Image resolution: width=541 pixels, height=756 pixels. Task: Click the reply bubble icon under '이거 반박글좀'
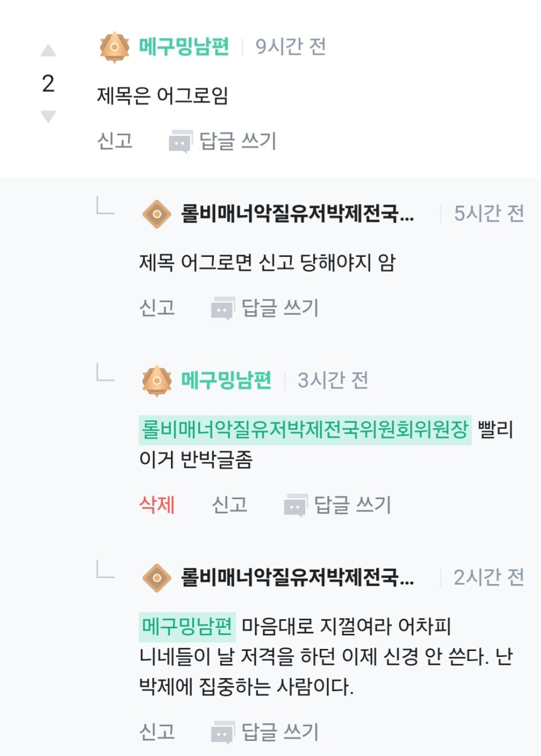click(x=295, y=506)
